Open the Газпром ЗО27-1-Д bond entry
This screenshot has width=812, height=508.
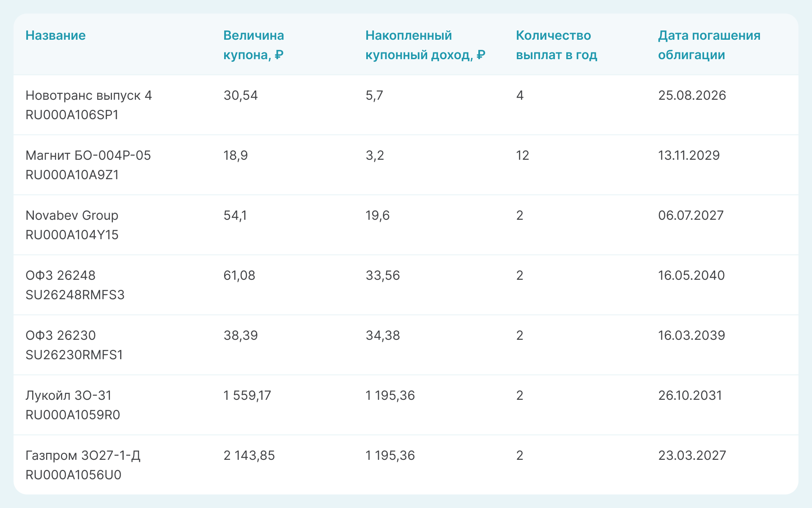pos(83,456)
